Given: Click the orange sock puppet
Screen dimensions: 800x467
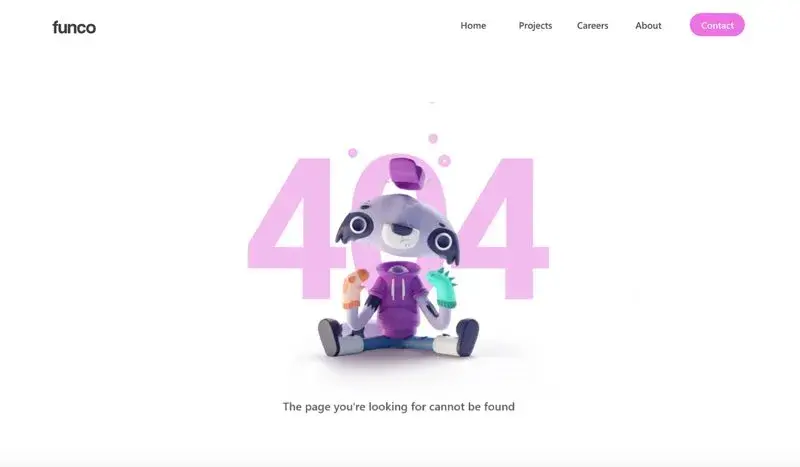Looking at the screenshot, I should coord(355,289).
